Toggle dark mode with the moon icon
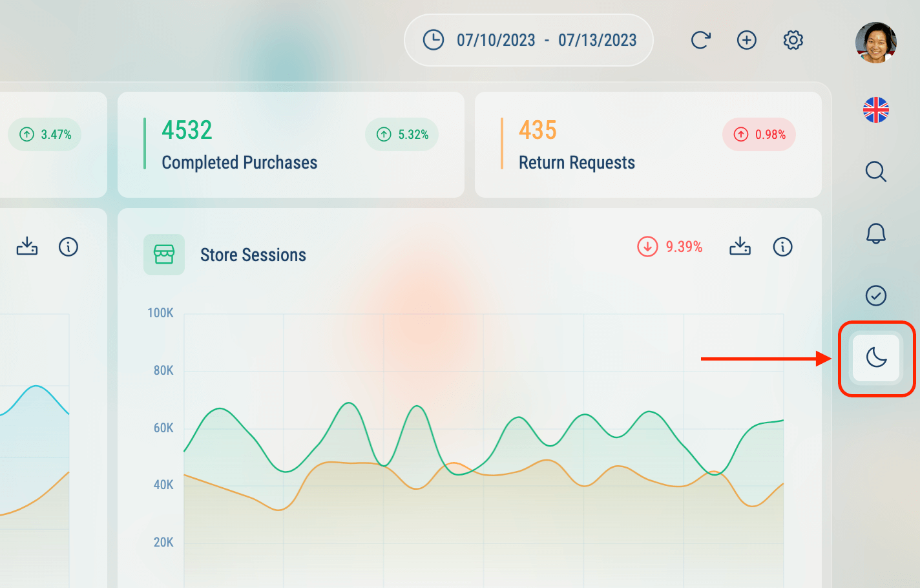920x588 pixels. click(x=876, y=357)
